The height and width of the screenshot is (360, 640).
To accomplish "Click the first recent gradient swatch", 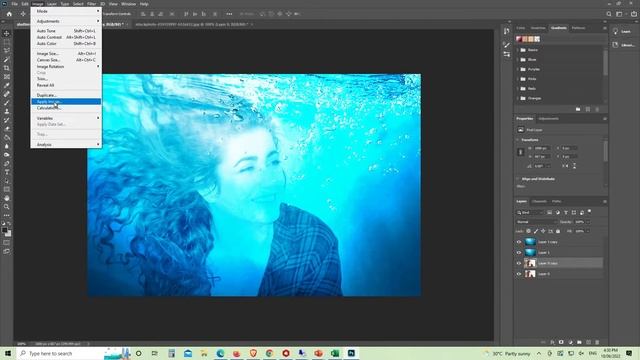I will point(519,39).
